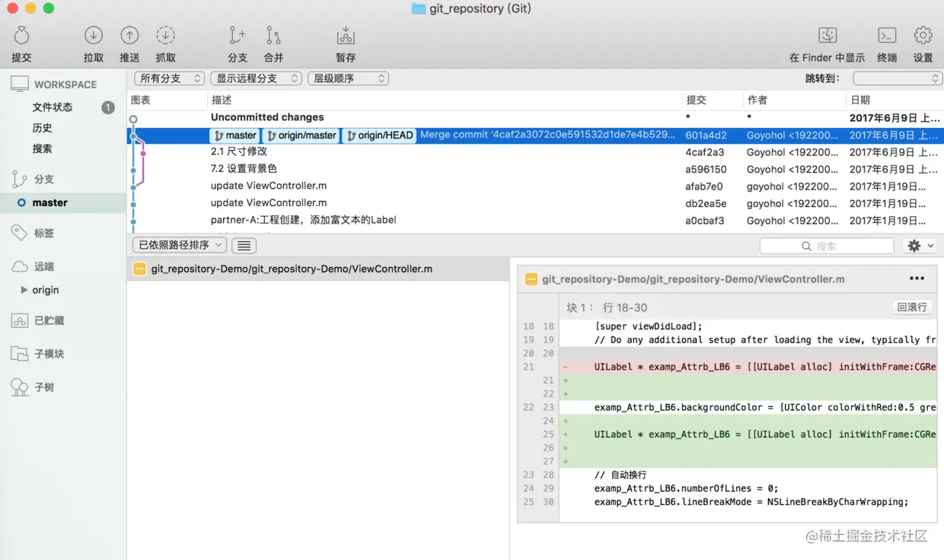Click diff header path ViewController.m
Viewport: 944px width, 560px height.
tap(694, 279)
